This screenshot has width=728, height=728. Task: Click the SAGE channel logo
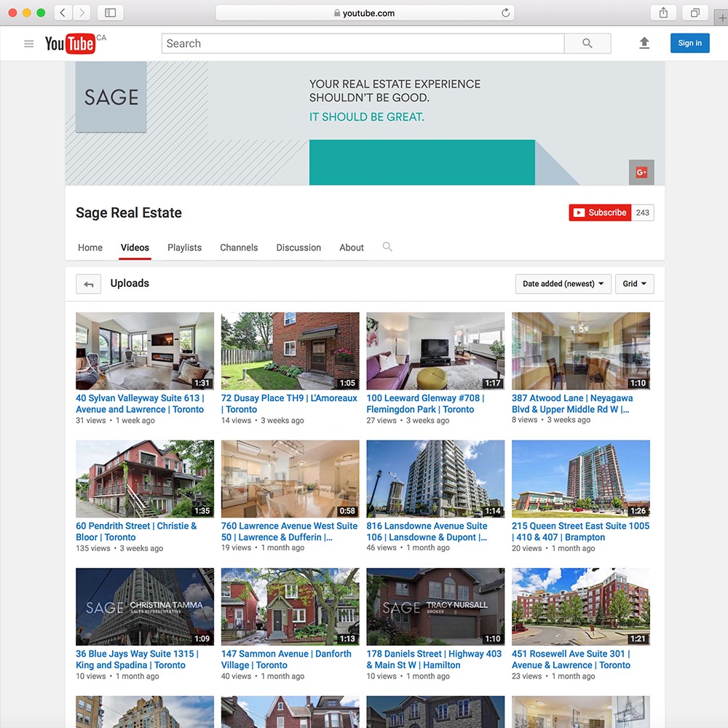pyautogui.click(x=111, y=97)
